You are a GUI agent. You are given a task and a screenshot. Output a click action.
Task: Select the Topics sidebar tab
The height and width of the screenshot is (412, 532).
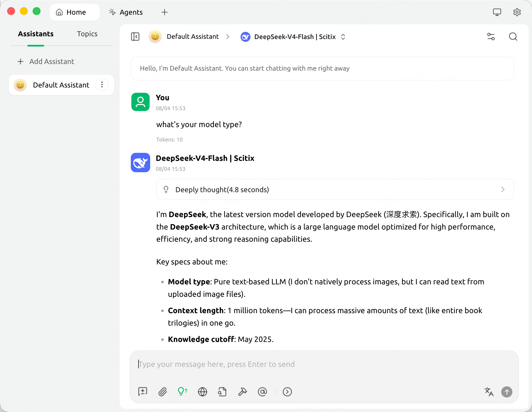pos(87,34)
